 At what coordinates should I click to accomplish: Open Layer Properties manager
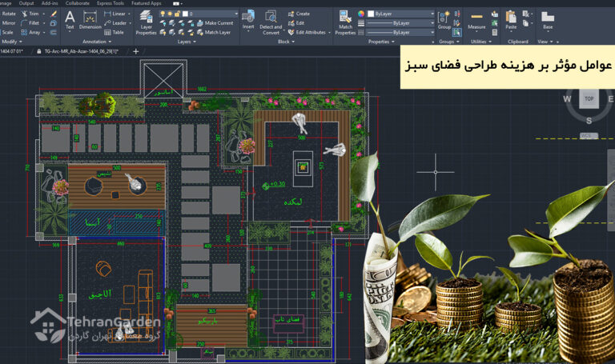pyautogui.click(x=146, y=23)
